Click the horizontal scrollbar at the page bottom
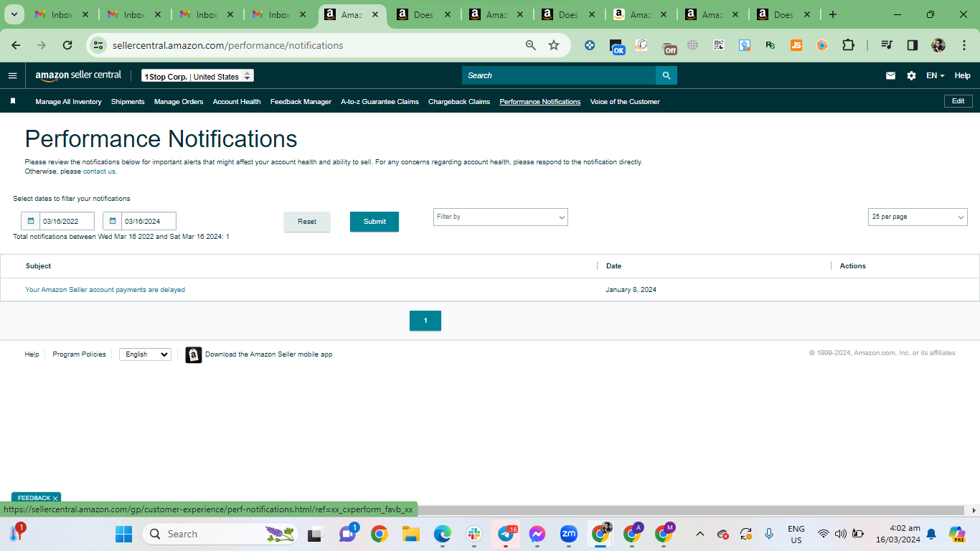The image size is (980, 551). click(692, 510)
